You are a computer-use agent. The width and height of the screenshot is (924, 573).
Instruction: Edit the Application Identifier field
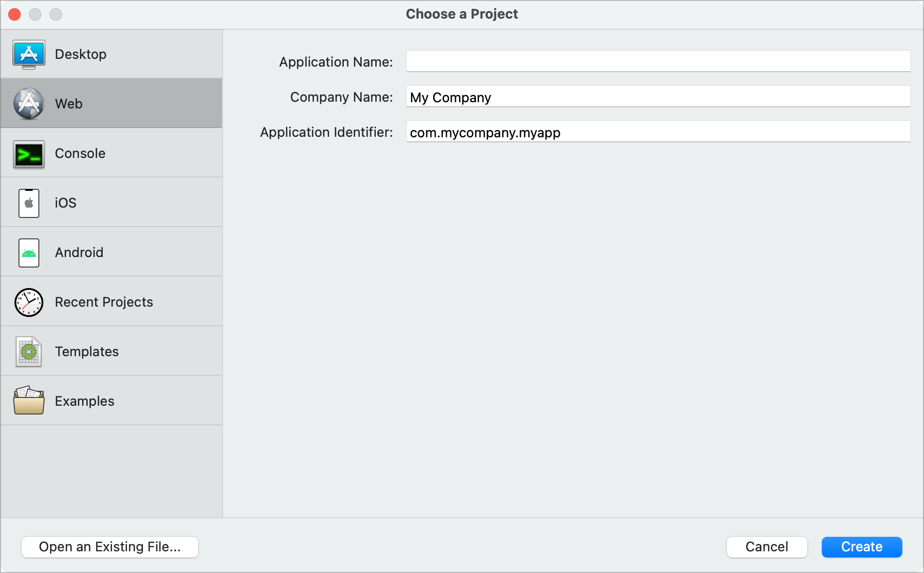[x=658, y=132]
